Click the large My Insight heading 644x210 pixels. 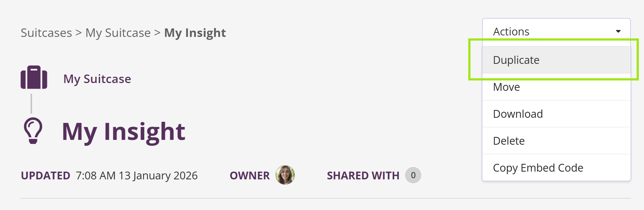pos(123,131)
